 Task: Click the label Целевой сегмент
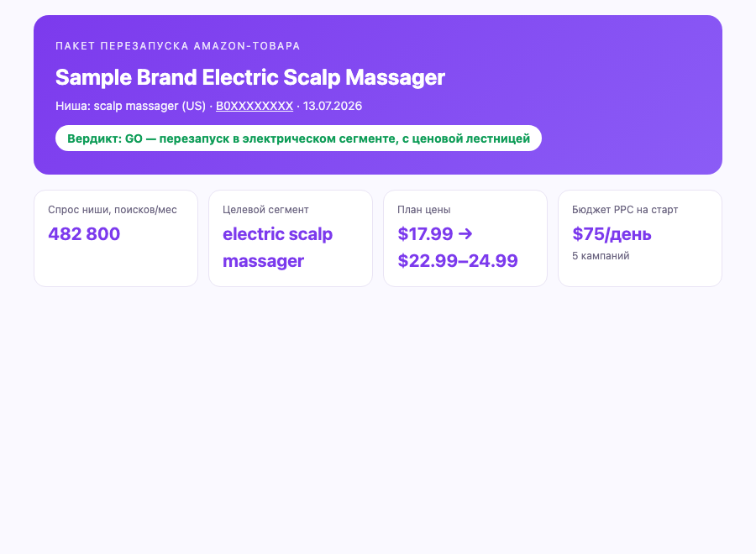pyautogui.click(x=265, y=210)
